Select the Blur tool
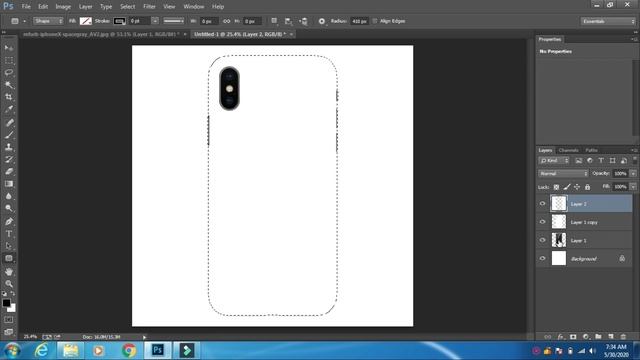Viewport: 640px width, 360px height. click(x=9, y=196)
